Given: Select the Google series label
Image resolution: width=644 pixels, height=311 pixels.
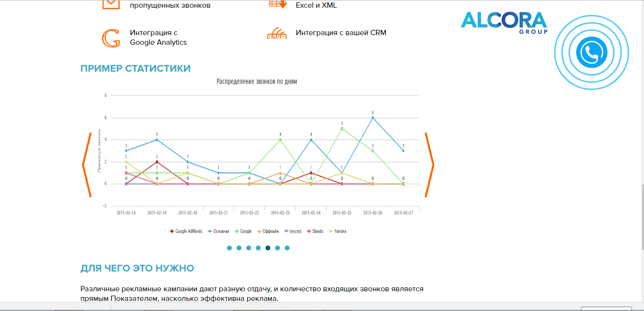Looking at the screenshot, I should point(246,231).
